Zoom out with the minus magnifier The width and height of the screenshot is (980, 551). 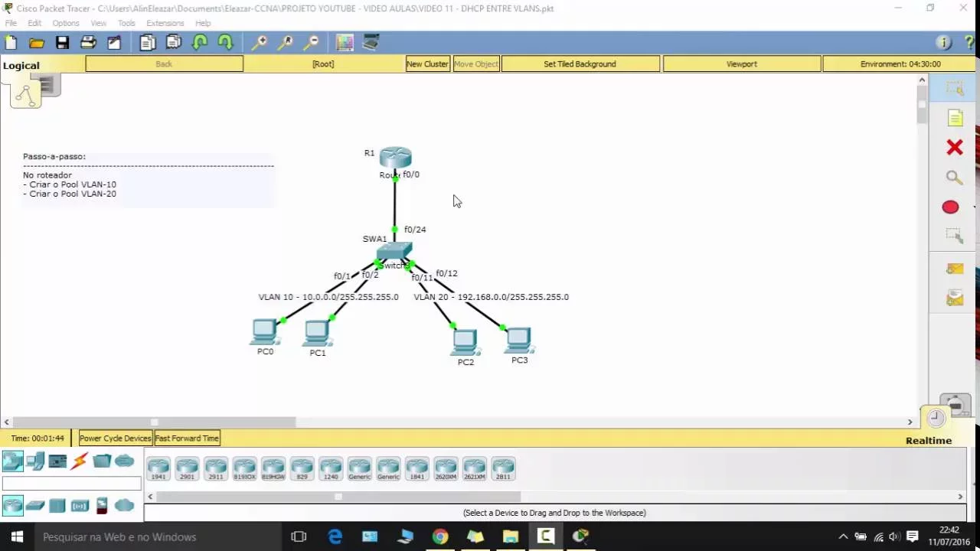[x=311, y=43]
